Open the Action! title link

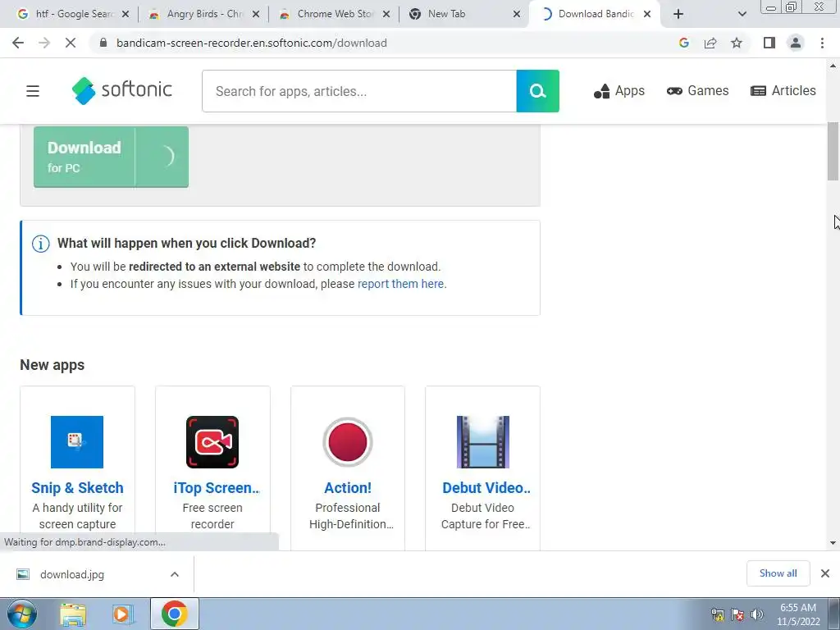pyautogui.click(x=348, y=488)
